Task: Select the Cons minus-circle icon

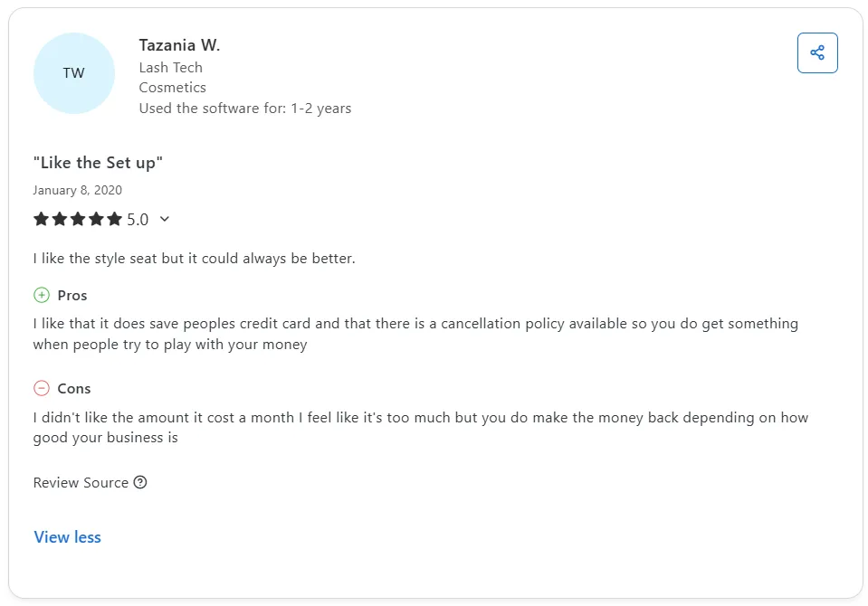Action: pos(41,388)
